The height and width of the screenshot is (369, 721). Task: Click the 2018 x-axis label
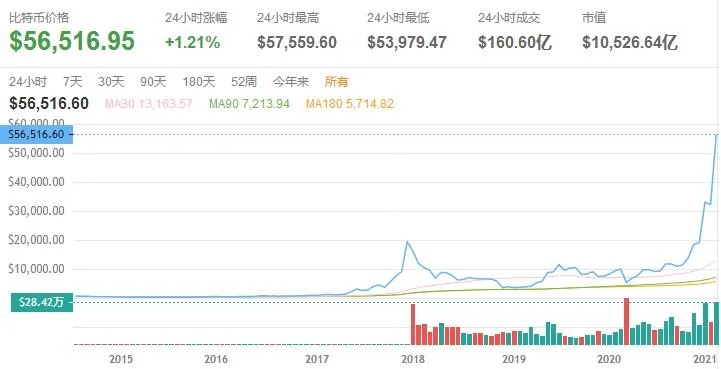pos(413,359)
